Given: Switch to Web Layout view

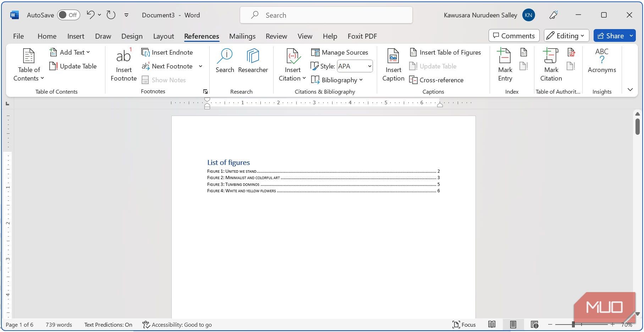Looking at the screenshot, I should [x=534, y=325].
